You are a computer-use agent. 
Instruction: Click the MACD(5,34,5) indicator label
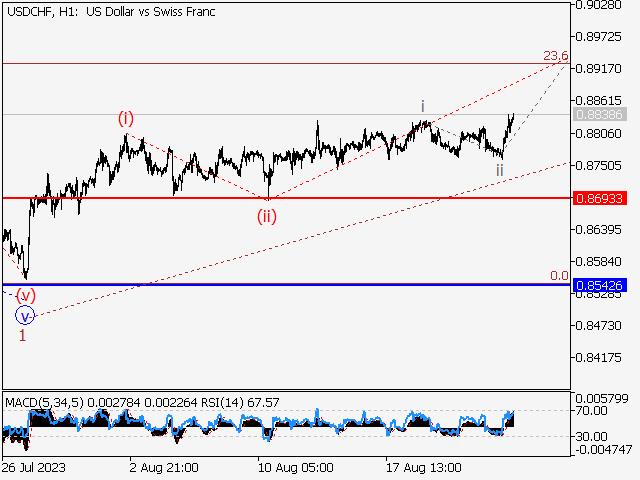coord(44,403)
